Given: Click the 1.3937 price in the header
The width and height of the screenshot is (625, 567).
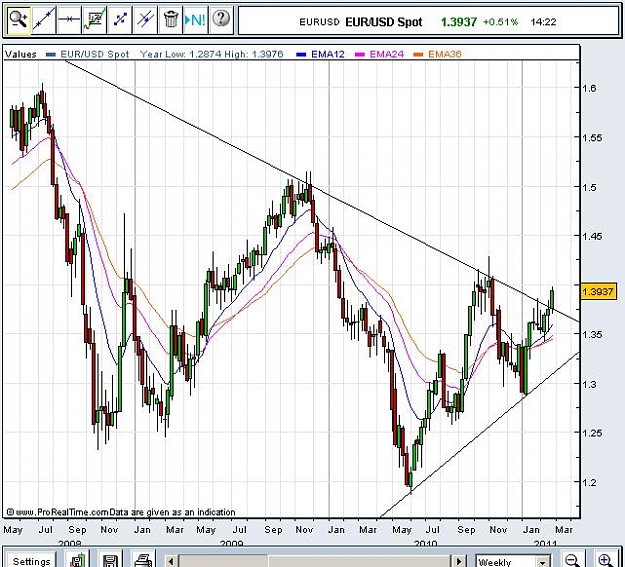Looking at the screenshot, I should [x=459, y=22].
